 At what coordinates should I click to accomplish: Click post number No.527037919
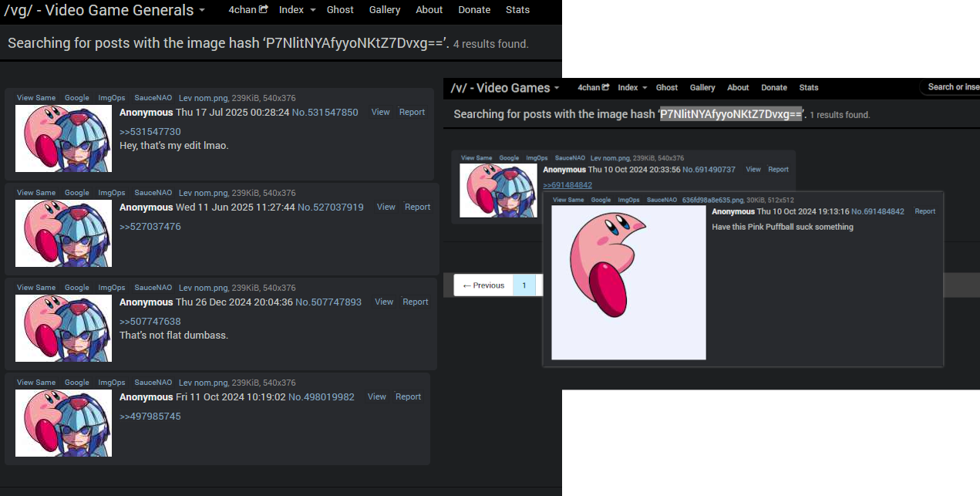coord(331,208)
